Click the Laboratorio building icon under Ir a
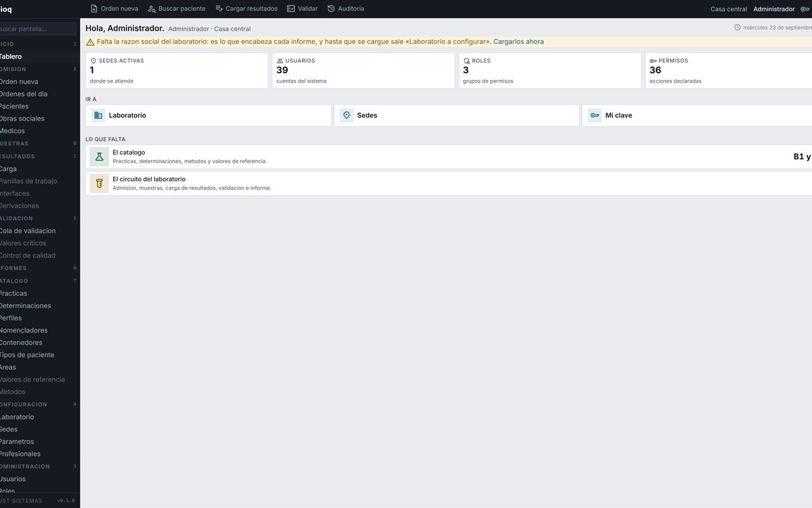The image size is (812, 508). [x=98, y=115]
